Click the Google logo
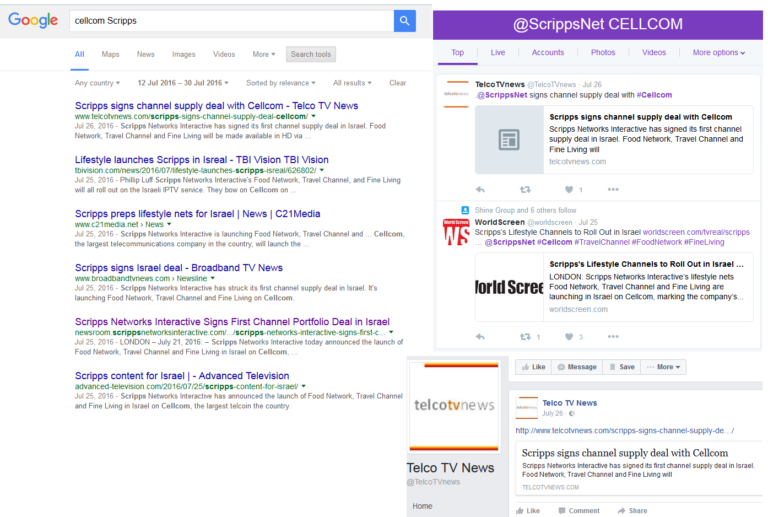This screenshot has height=517, width=768. (x=33, y=20)
